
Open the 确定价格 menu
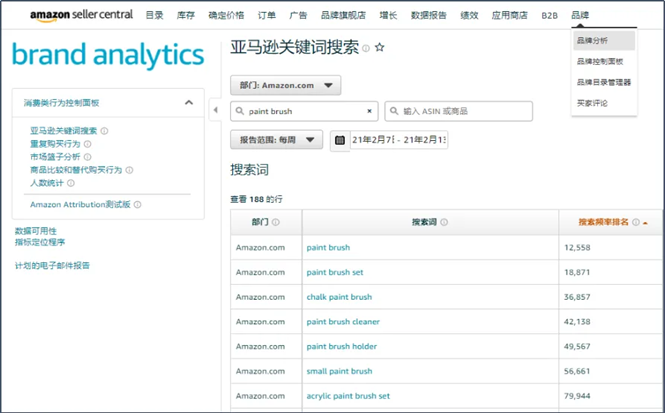226,15
